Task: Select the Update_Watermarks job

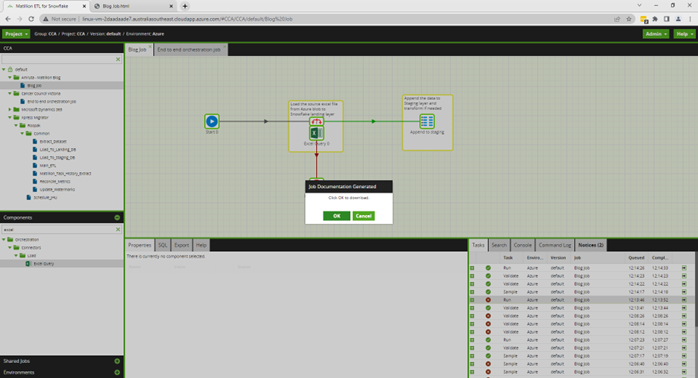Action: [57, 190]
